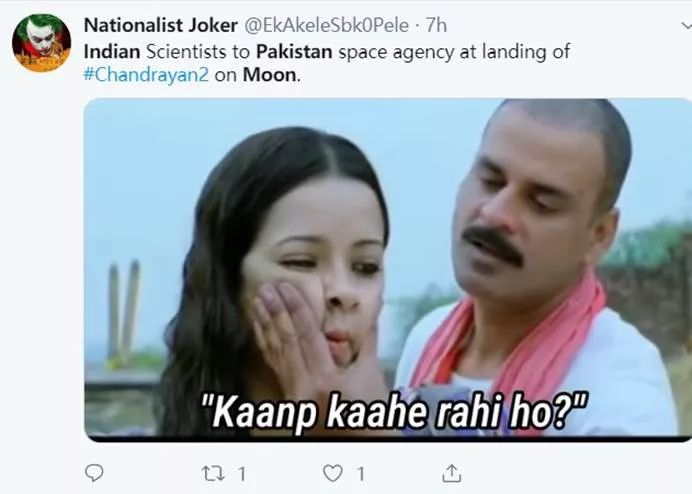Click the word Scientists in the tweet text
Screen dimensions: 692x494
[186, 52]
